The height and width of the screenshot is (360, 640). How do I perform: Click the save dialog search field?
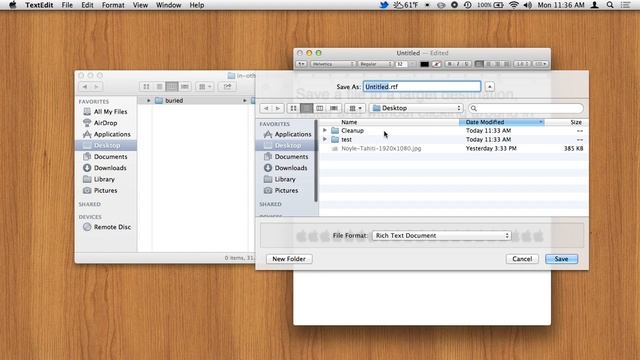click(526, 108)
